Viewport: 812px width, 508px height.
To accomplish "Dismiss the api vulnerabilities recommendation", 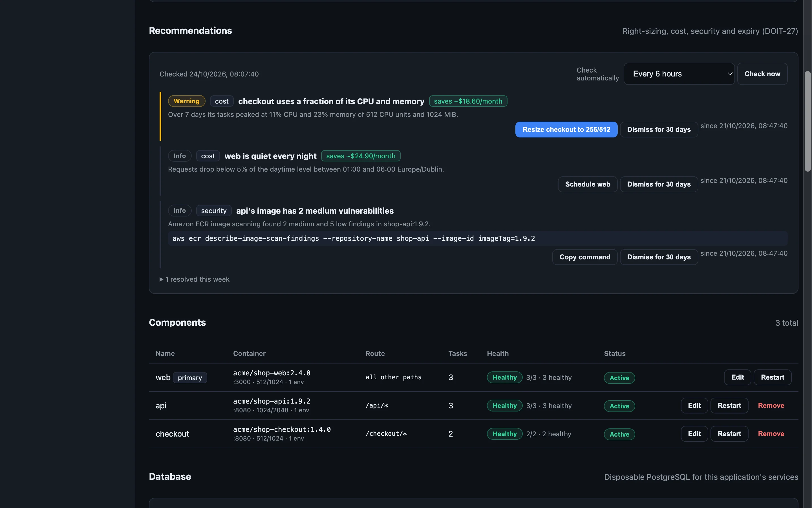I will coord(659,257).
